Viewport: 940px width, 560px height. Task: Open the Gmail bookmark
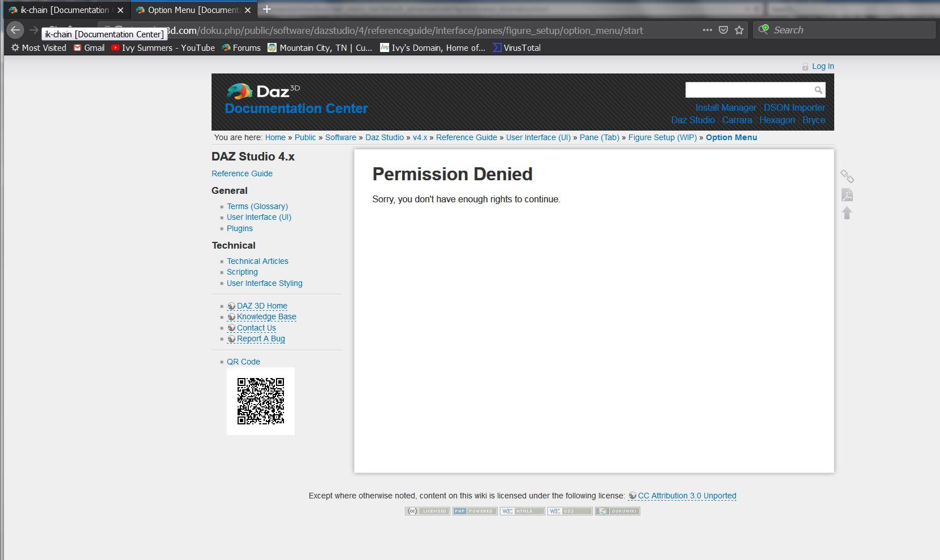[89, 48]
